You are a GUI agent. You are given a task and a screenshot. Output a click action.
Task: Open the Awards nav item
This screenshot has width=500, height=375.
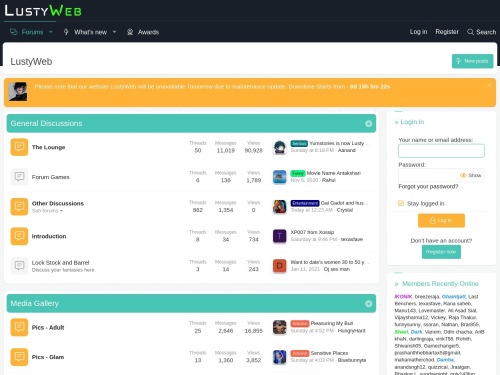coord(148,32)
